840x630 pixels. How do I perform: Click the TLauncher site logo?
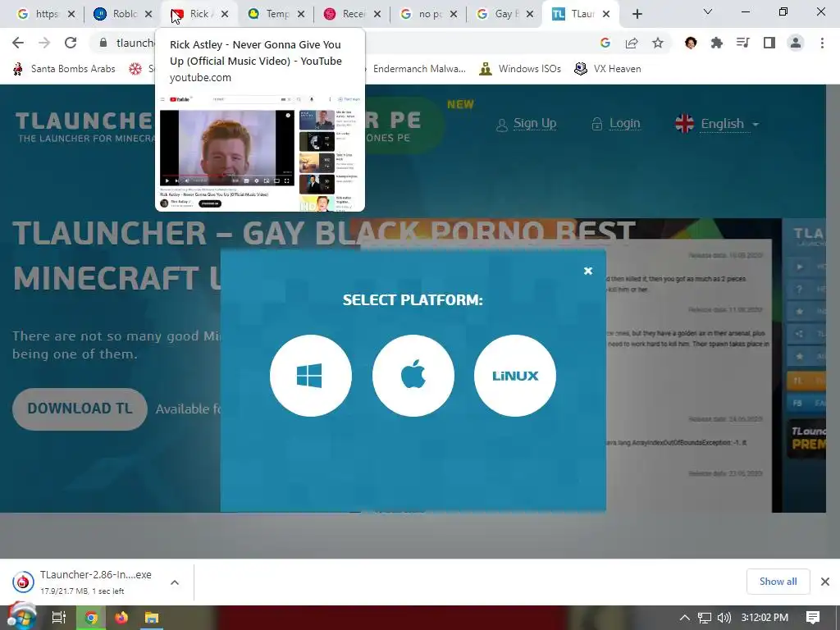pyautogui.click(x=84, y=127)
